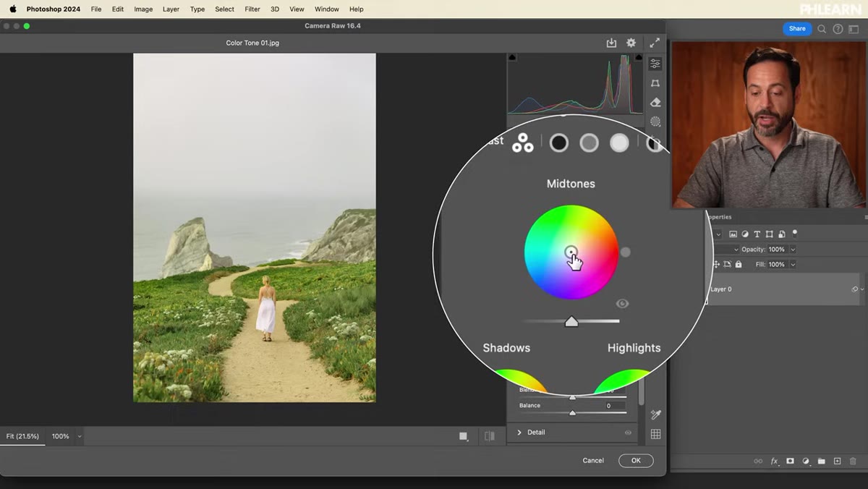This screenshot has width=868, height=489.
Task: Filter layers by shape layers icon
Action: coord(770,234)
